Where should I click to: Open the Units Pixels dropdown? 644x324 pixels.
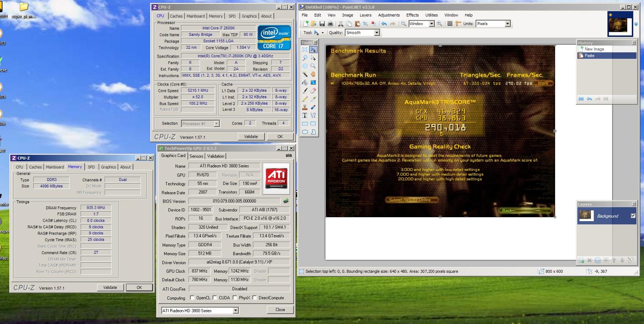[x=508, y=24]
